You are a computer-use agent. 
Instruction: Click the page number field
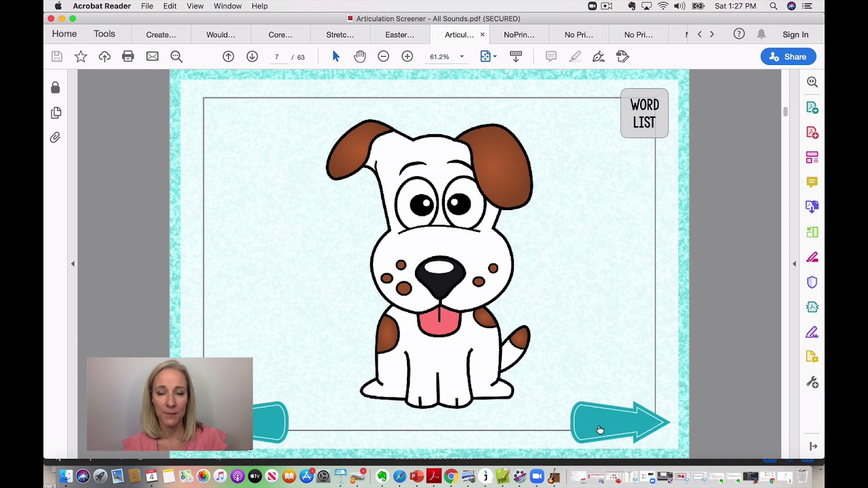(x=277, y=57)
